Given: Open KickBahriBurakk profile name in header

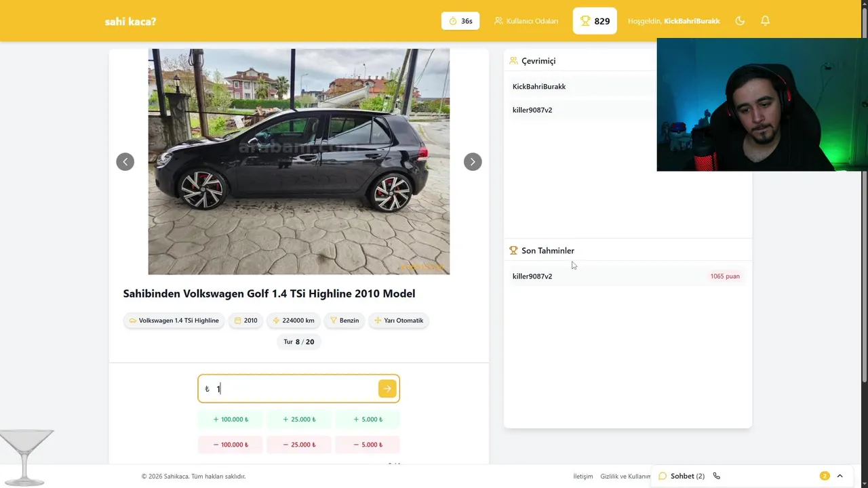Looking at the screenshot, I should click(x=692, y=21).
